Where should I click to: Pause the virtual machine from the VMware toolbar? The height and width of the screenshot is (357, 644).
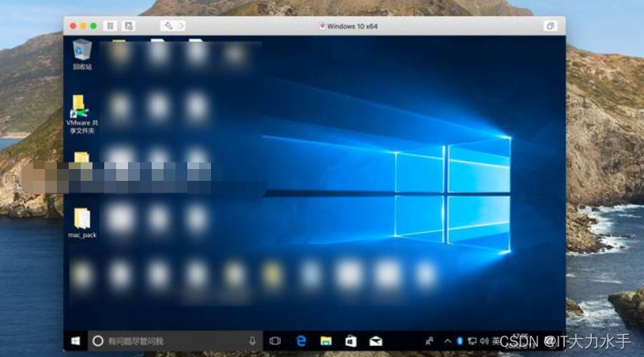pos(110,26)
